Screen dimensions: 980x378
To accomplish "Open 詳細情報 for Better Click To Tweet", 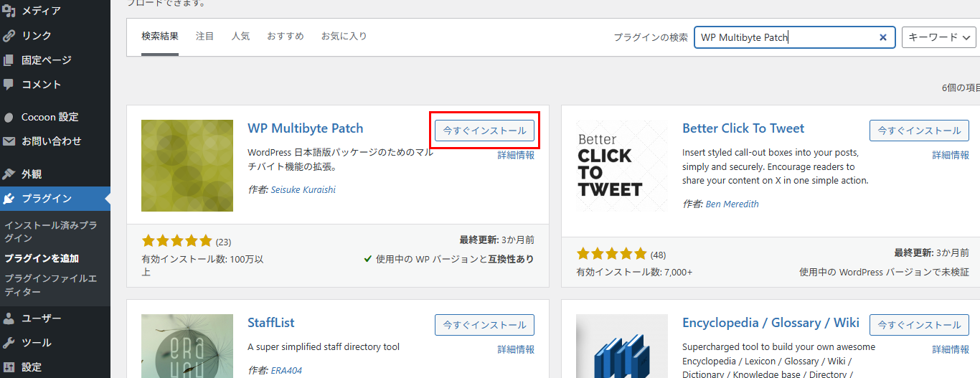I will point(951,155).
